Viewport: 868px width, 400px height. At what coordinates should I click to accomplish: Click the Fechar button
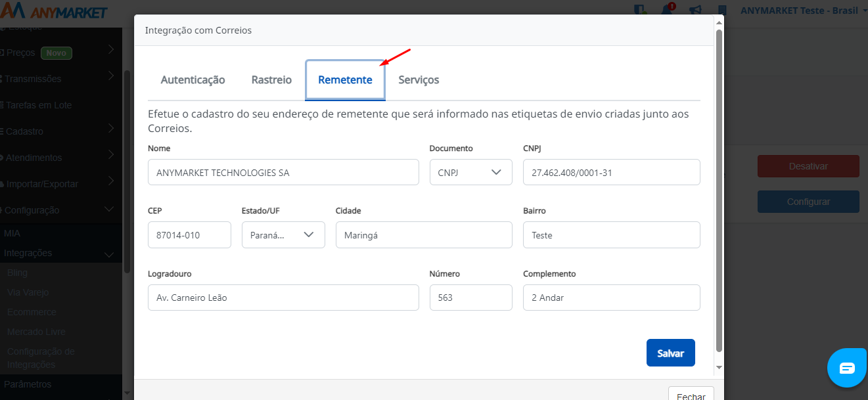pos(691,394)
